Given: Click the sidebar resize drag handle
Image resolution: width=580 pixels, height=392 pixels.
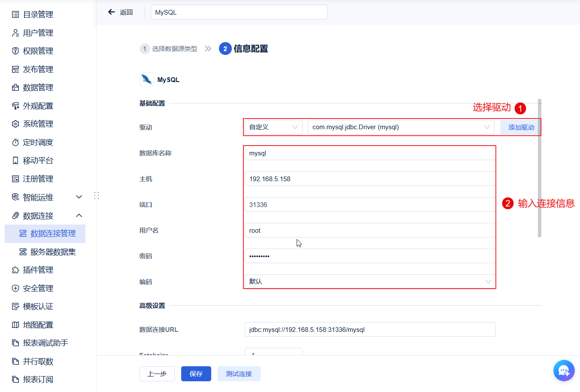Looking at the screenshot, I should tap(97, 196).
